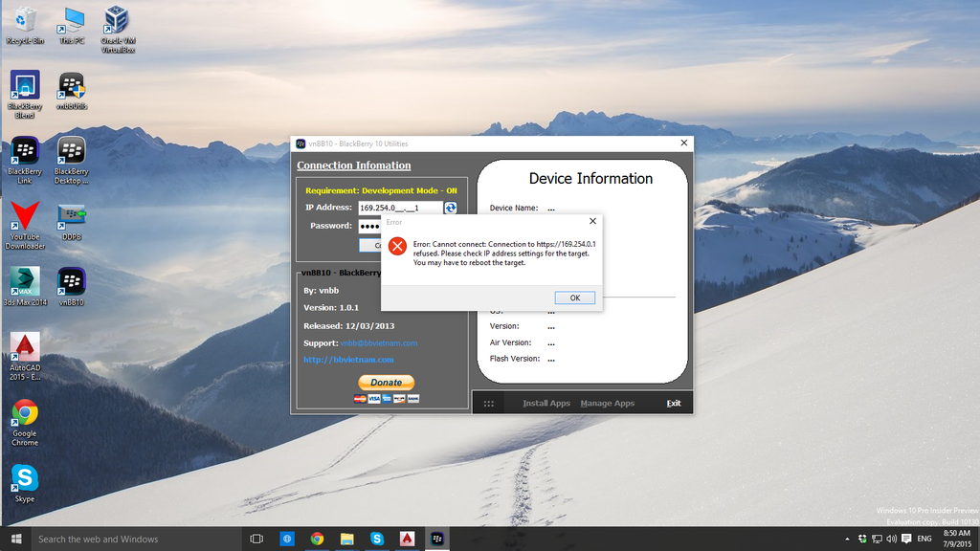
Task: Click the Password input field
Action: 370,226
